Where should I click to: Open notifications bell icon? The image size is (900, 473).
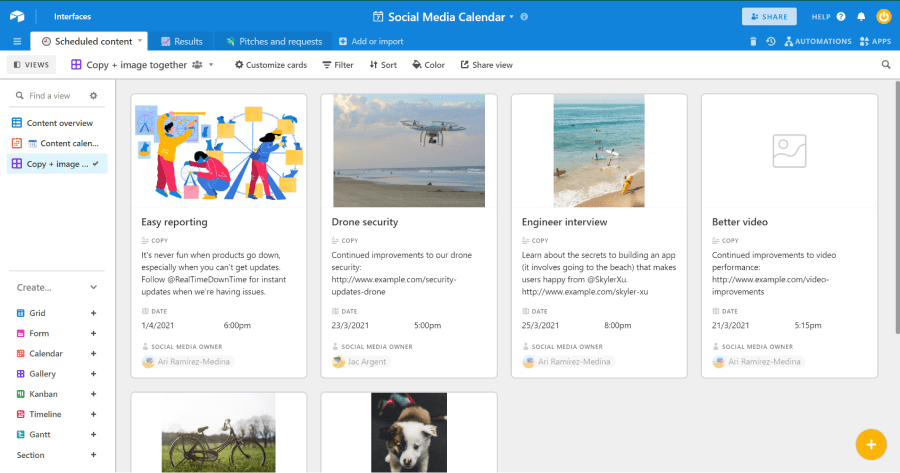(861, 17)
